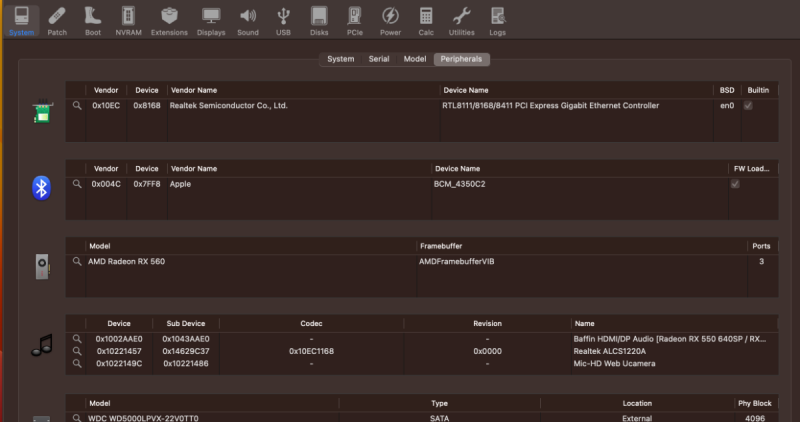Switch to the Model tab

click(415, 59)
